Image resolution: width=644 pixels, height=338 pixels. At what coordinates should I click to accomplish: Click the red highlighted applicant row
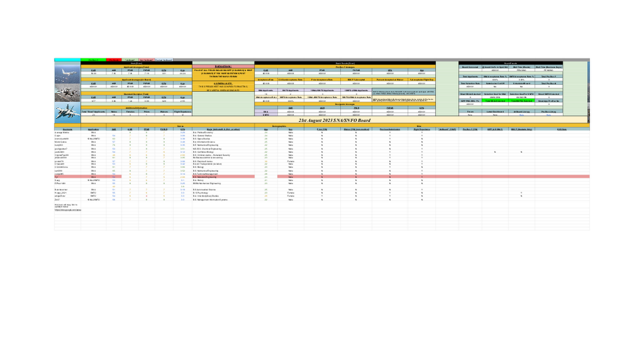[x=322, y=176]
